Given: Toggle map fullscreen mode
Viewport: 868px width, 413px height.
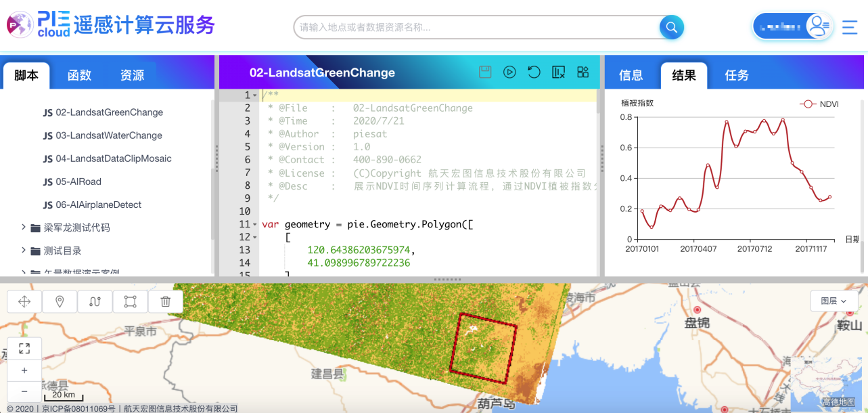Looking at the screenshot, I should click(x=24, y=349).
